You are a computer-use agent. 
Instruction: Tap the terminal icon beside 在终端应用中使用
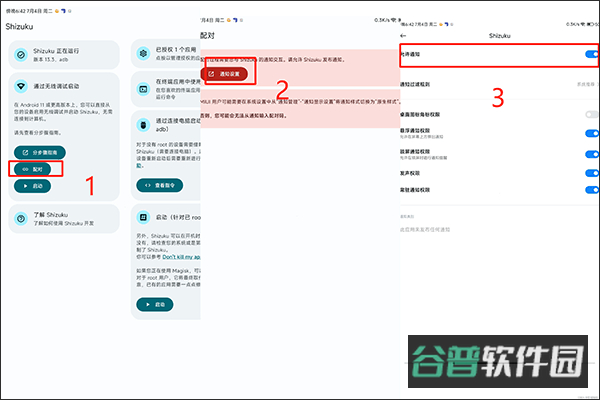[143, 89]
